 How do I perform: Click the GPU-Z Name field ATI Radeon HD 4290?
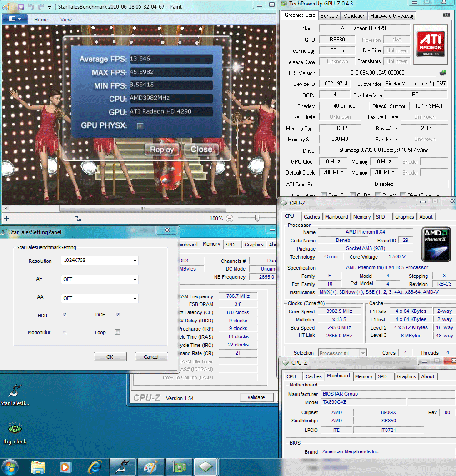(364, 28)
